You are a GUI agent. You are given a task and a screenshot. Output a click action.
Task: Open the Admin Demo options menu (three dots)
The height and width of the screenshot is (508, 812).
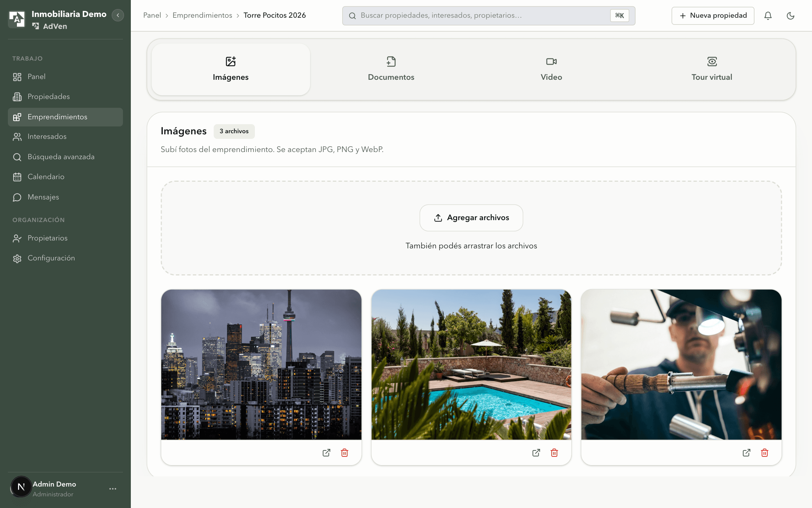coord(113,489)
